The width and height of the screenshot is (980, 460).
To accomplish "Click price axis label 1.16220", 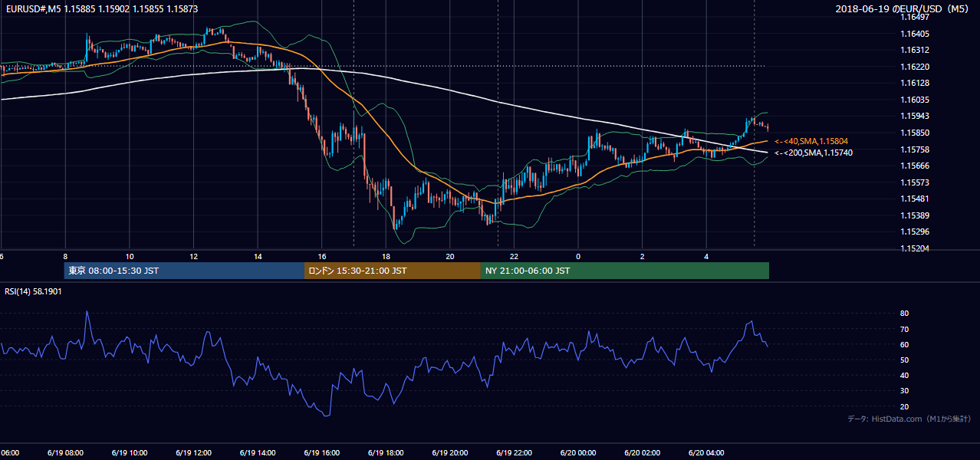I will tap(914, 67).
